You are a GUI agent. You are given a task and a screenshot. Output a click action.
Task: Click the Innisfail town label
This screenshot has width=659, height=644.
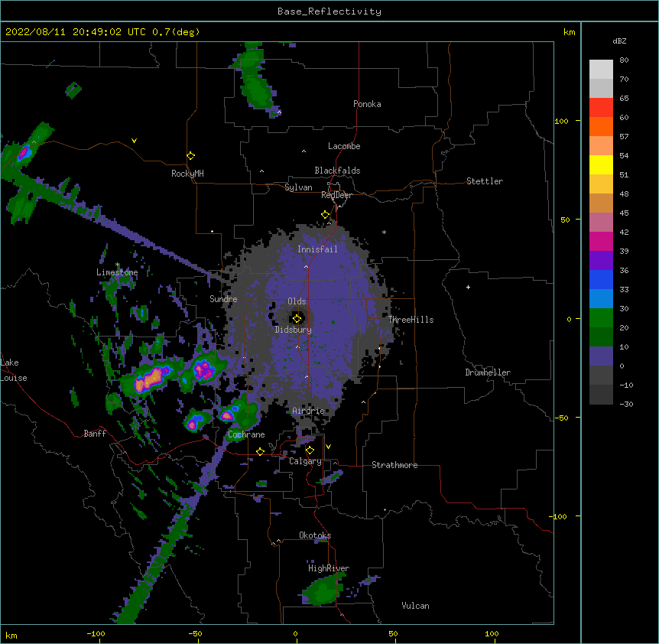(317, 249)
